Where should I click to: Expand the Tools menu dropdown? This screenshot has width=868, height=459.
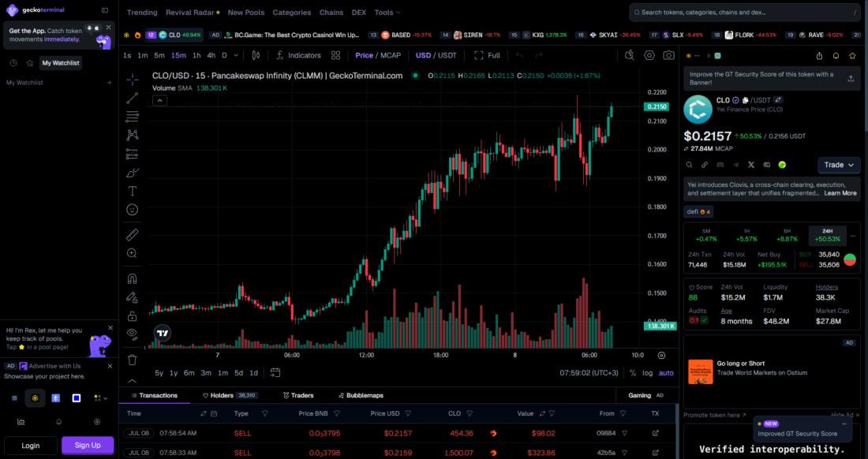387,12
